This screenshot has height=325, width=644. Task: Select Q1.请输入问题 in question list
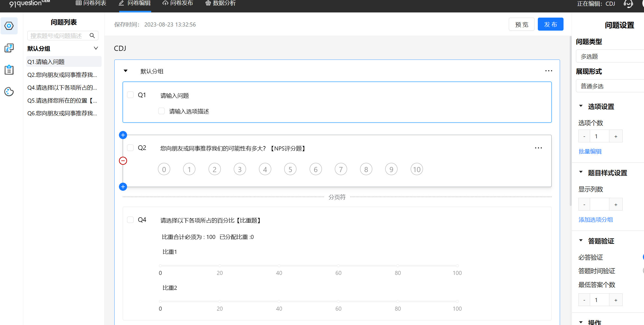[64, 62]
